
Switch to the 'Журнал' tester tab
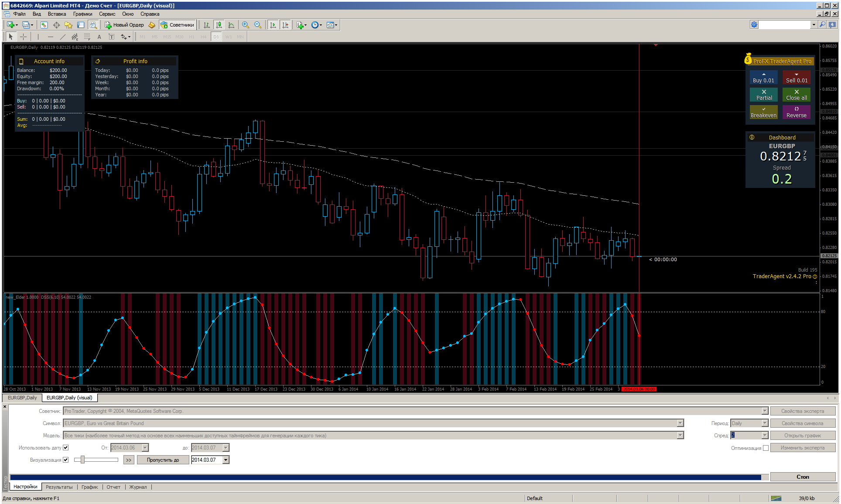pos(138,487)
